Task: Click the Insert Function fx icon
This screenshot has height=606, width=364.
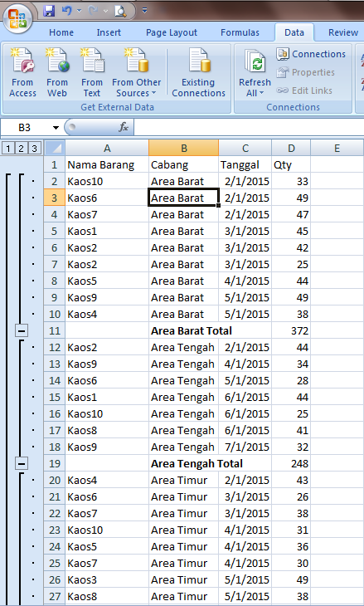Action: (x=124, y=127)
